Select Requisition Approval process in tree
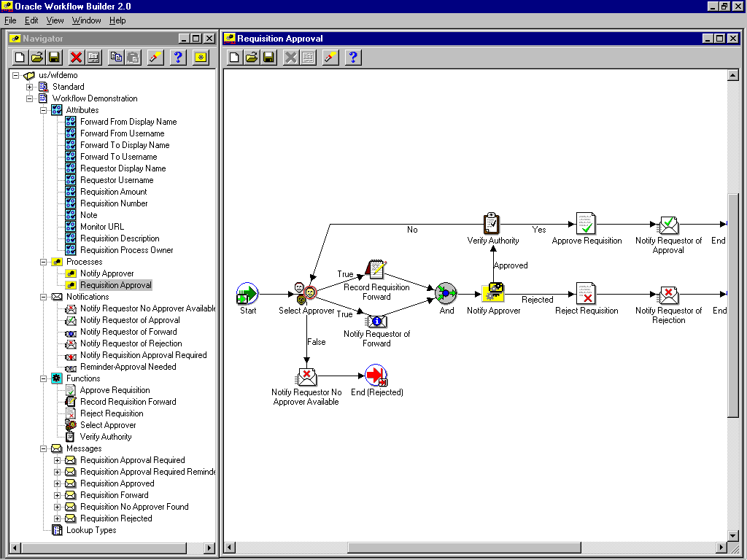Viewport: 747px width, 560px height. [x=116, y=285]
